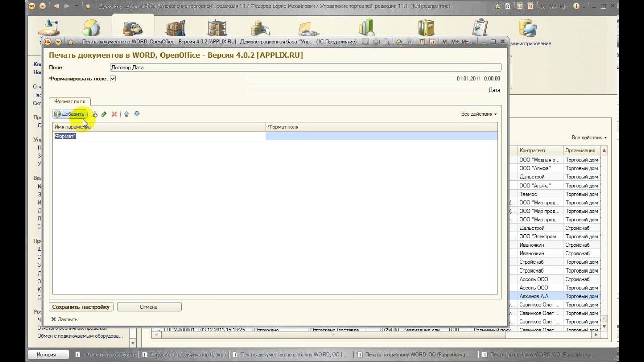Click the empty Формат поля cell of Формат1 row
This screenshot has height=362, width=644.
(381, 136)
